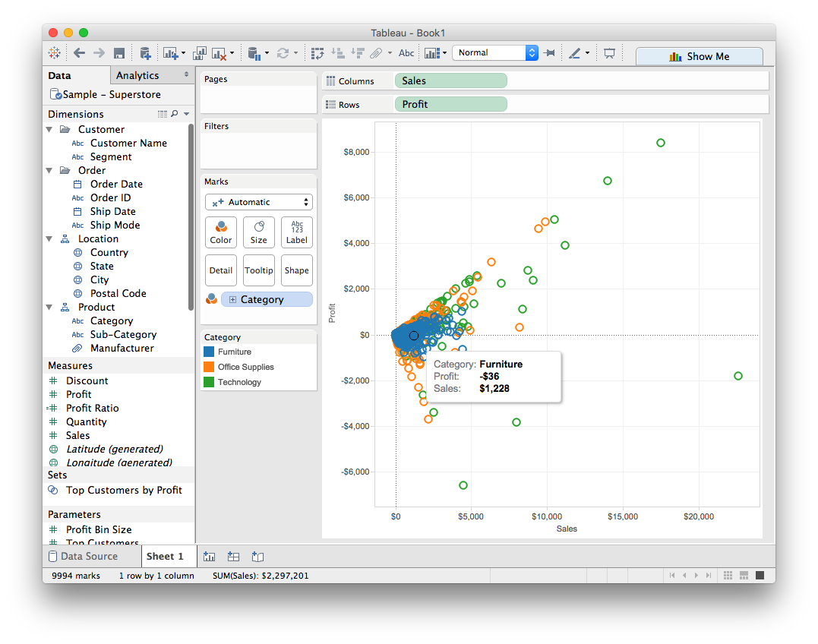
Task: Open presentation mode icon
Action: [609, 52]
